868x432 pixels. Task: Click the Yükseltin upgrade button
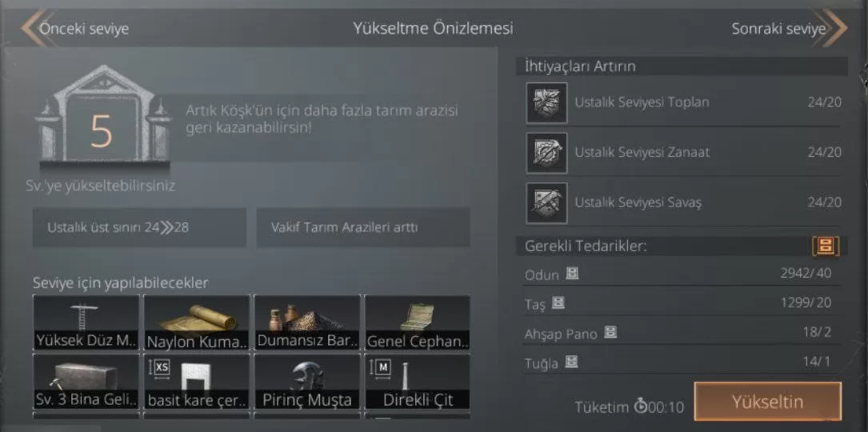pos(768,402)
